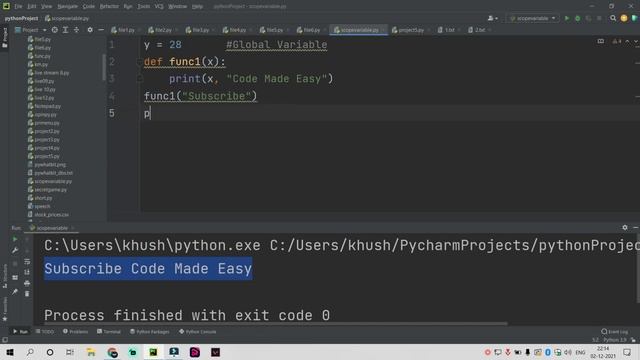Open Chrome from the taskbar
The image size is (640, 360).
coord(112,352)
